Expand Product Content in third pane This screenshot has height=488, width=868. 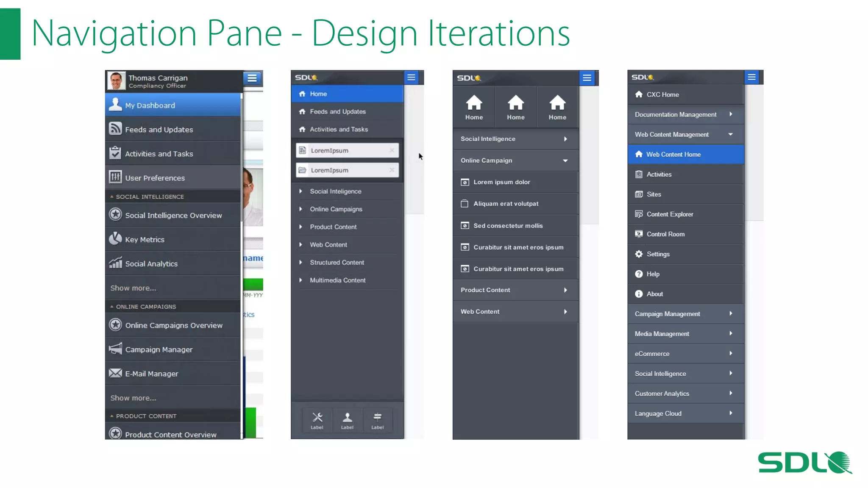[516, 290]
